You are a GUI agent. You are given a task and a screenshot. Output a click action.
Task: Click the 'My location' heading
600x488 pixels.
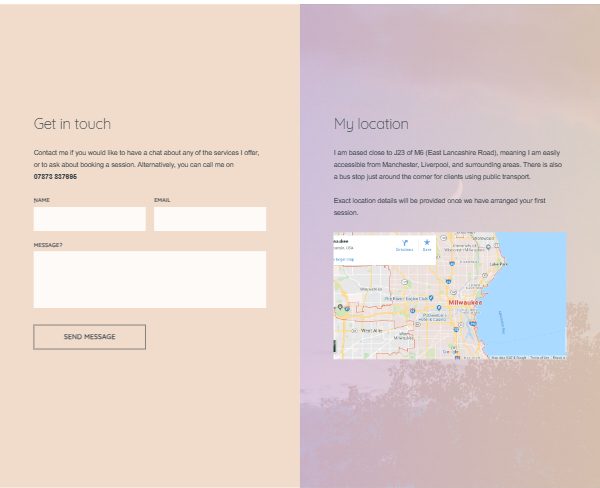point(371,124)
